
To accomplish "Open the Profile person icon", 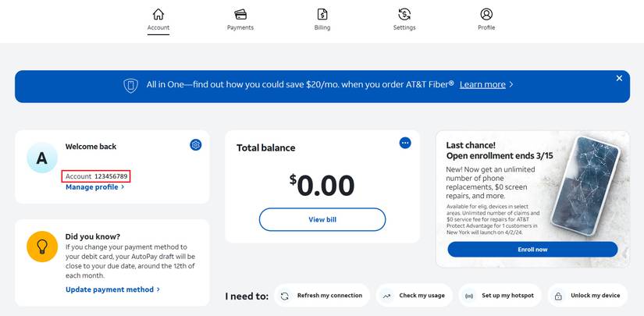I will tap(486, 14).
